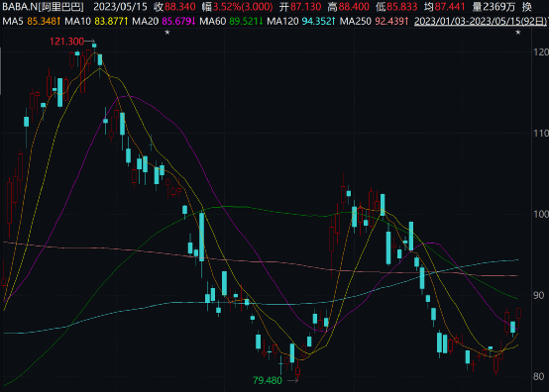
Task: Click the magenta MA20 value 85.679
Action: (176, 22)
